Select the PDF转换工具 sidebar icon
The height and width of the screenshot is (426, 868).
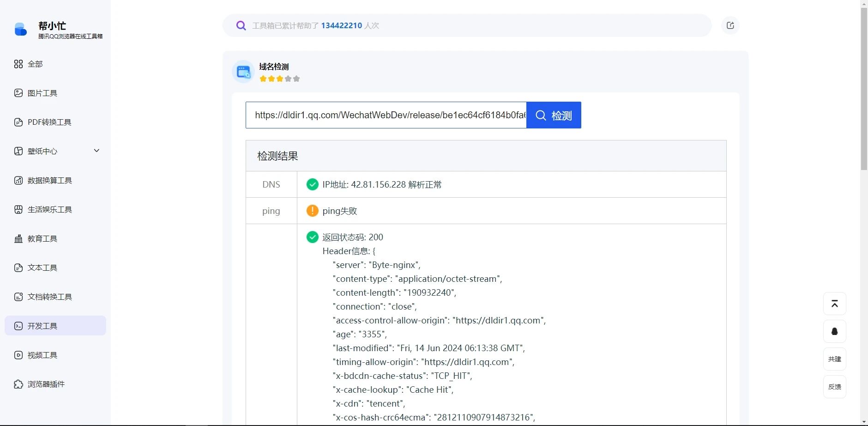[18, 122]
